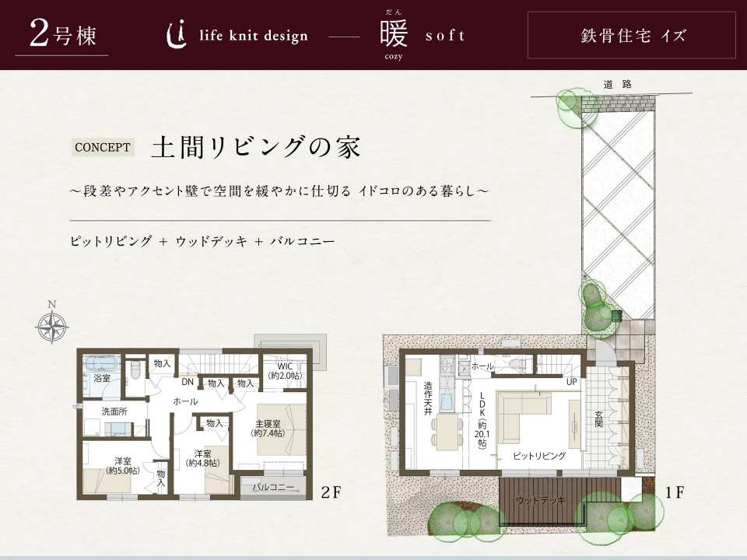
Task: Click the 浴室 room label
Action: (x=102, y=379)
